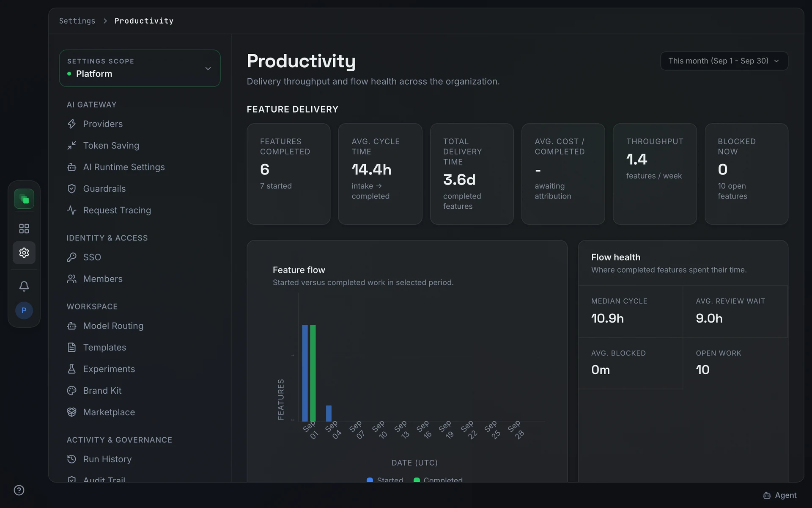Click the Settings breadcrumb link
The height and width of the screenshot is (508, 812).
pos(77,21)
